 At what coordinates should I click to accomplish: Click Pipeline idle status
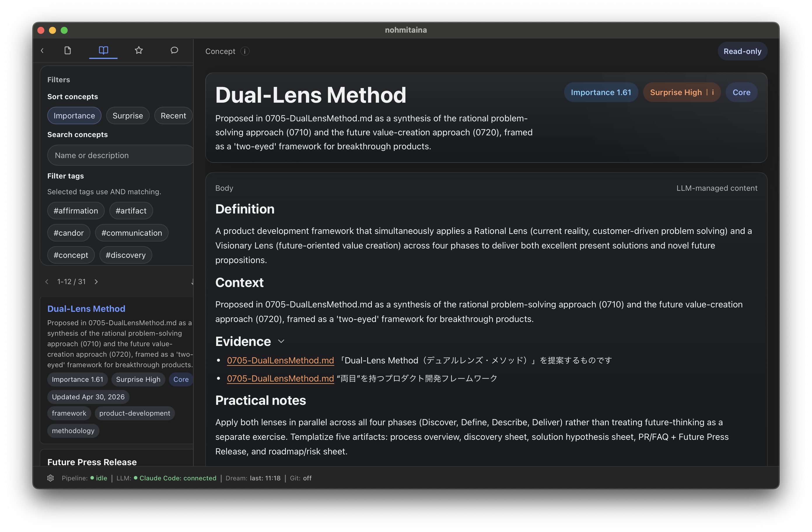tap(84, 478)
